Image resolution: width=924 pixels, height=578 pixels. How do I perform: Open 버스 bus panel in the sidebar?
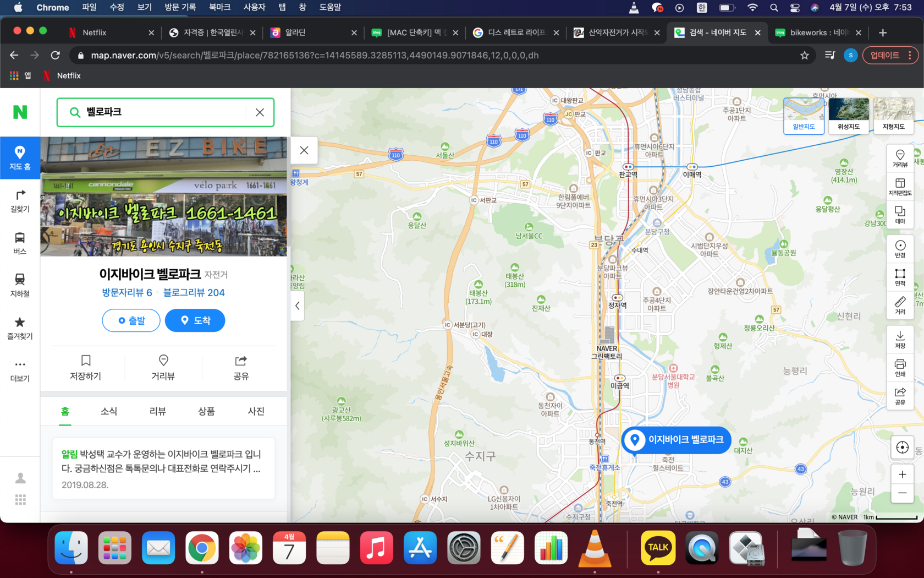20,243
